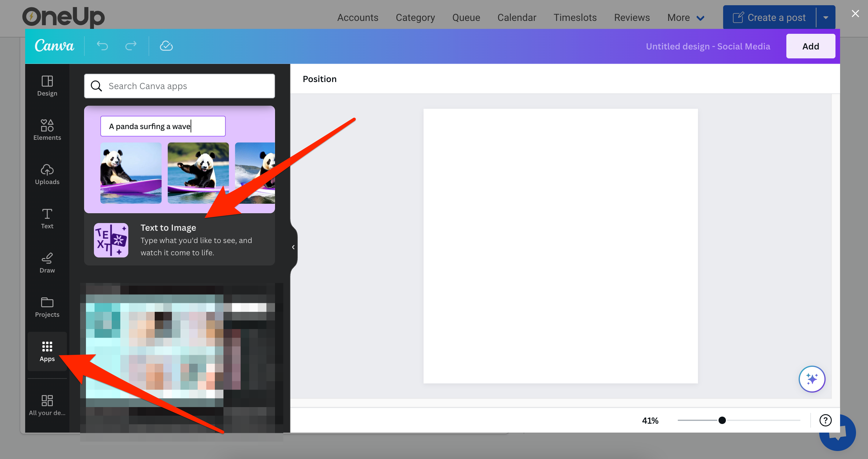Open the Draw tool
Viewport: 868px width, 459px height.
coord(47,262)
